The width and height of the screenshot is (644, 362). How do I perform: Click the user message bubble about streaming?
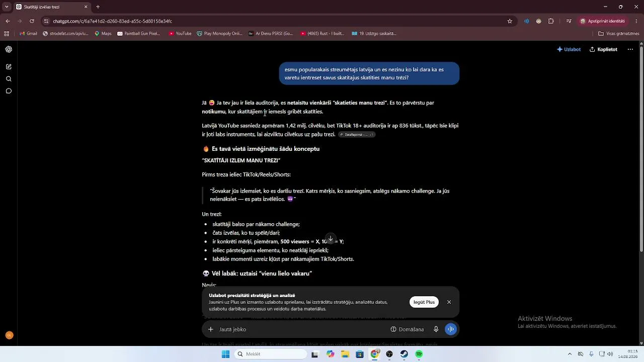[x=369, y=73]
